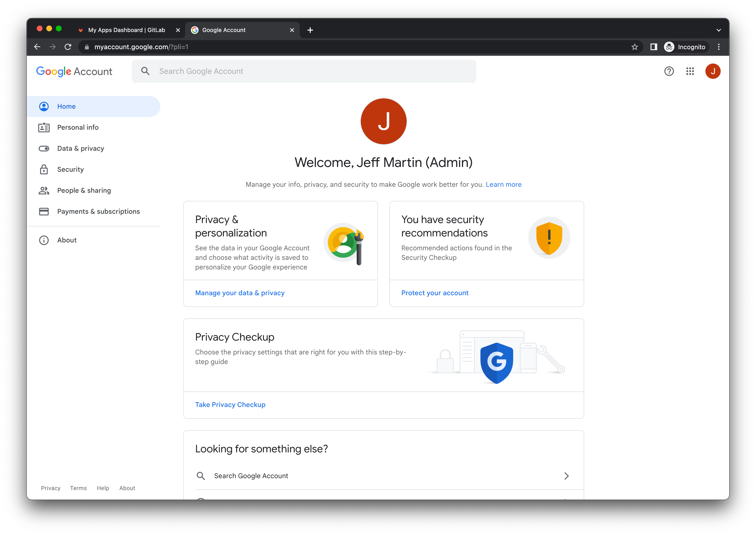Viewport: 756px width, 535px height.
Task: Open People & sharing in the sidebar
Action: tap(94, 191)
